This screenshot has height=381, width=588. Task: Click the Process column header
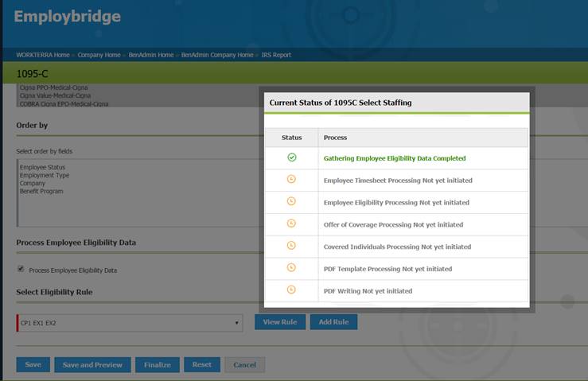coord(335,138)
